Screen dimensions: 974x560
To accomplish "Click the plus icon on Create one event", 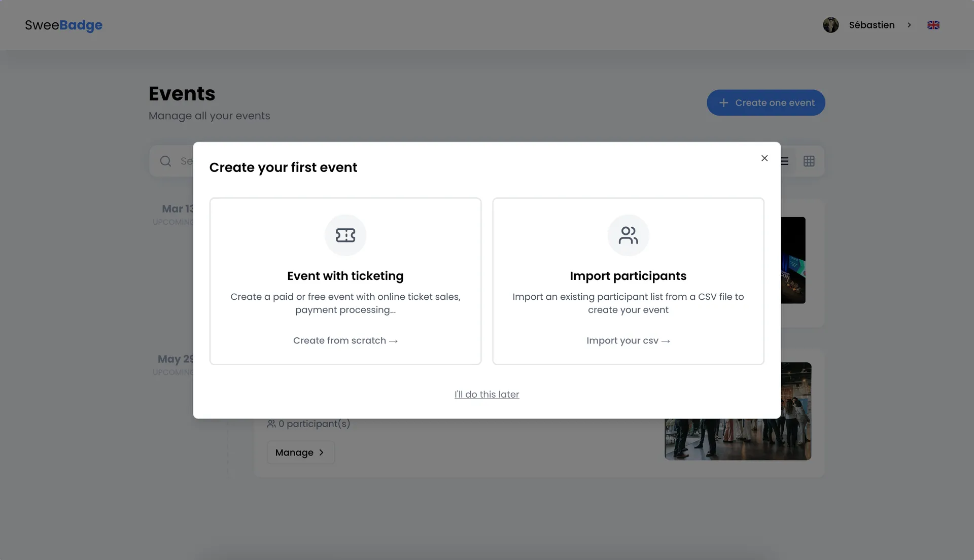I will (723, 102).
